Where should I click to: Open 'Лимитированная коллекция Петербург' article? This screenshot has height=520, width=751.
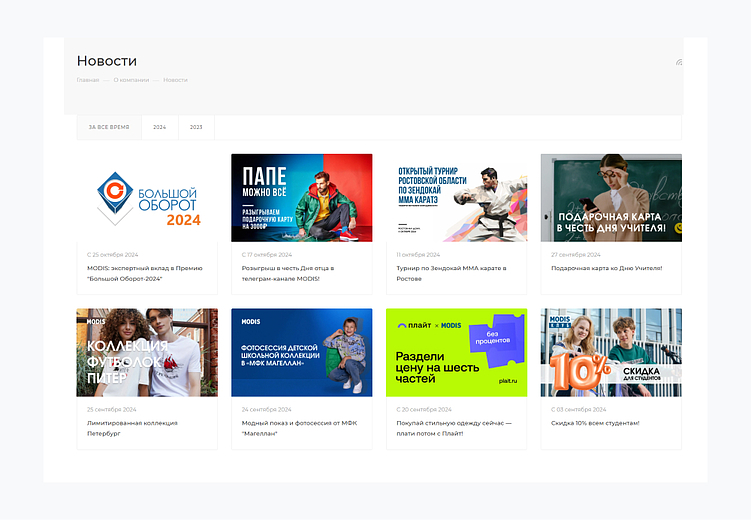point(132,428)
